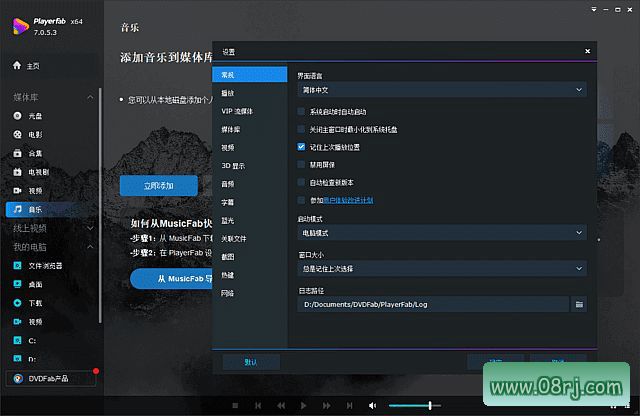Close the 设置 dialog with X

coord(587,51)
